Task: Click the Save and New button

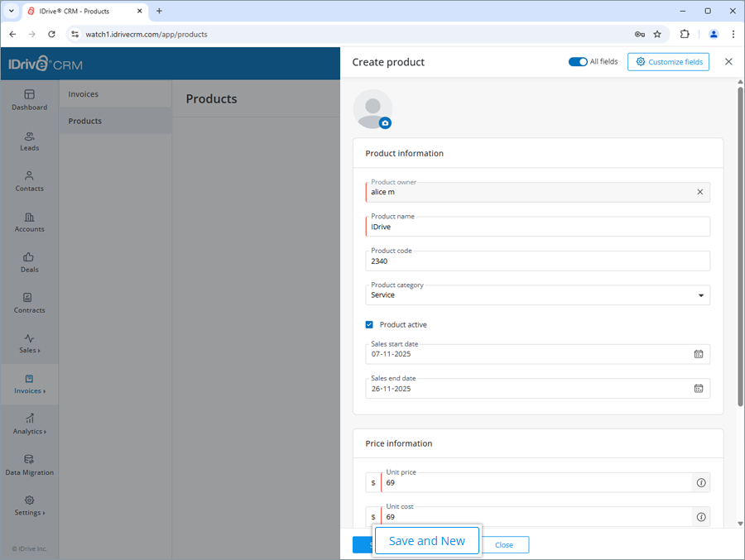Action: tap(426, 540)
